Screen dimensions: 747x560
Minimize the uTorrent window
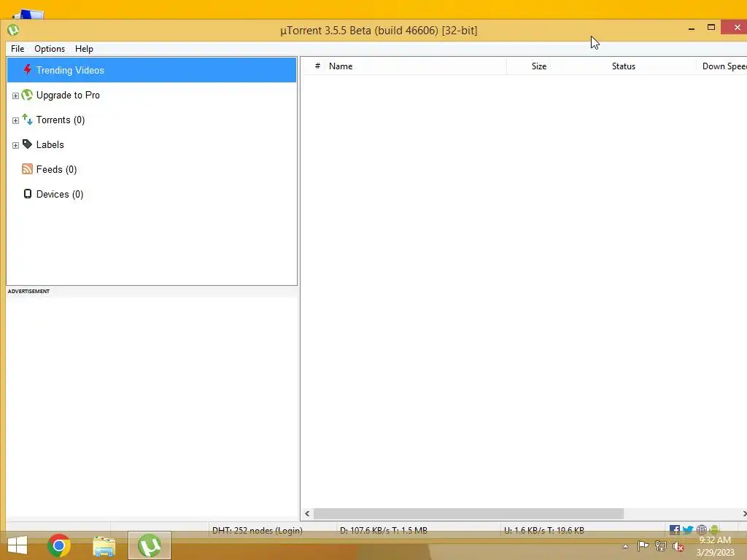click(692, 28)
